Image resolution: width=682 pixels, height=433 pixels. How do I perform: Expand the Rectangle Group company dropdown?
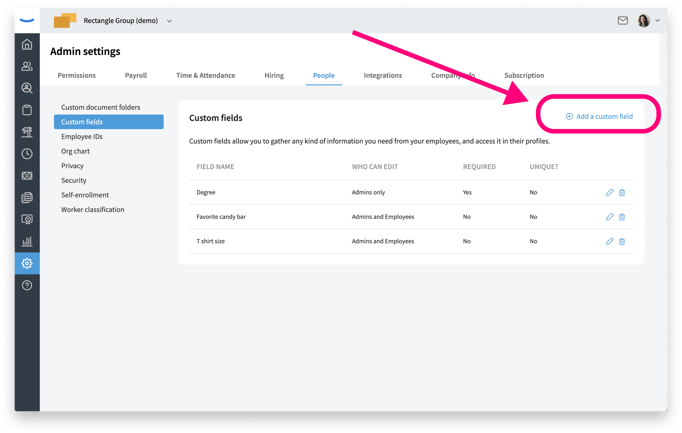click(x=169, y=21)
